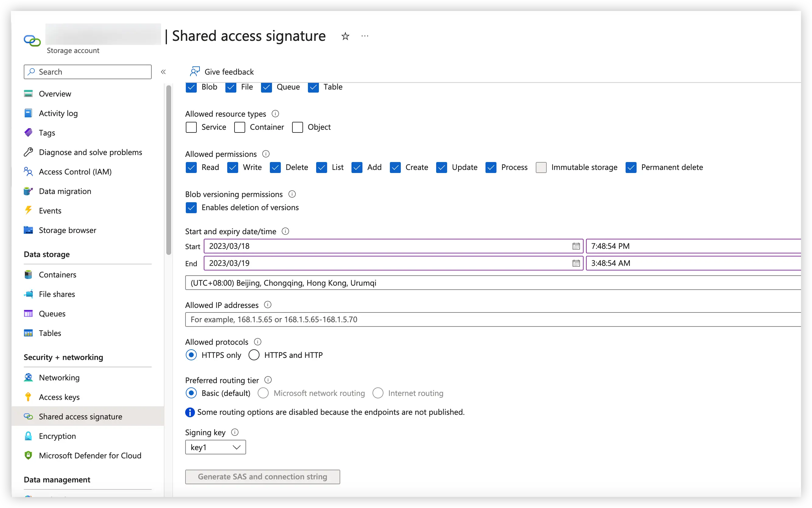812x508 pixels.
Task: Click the Access Control (IAM) icon
Action: click(x=28, y=172)
